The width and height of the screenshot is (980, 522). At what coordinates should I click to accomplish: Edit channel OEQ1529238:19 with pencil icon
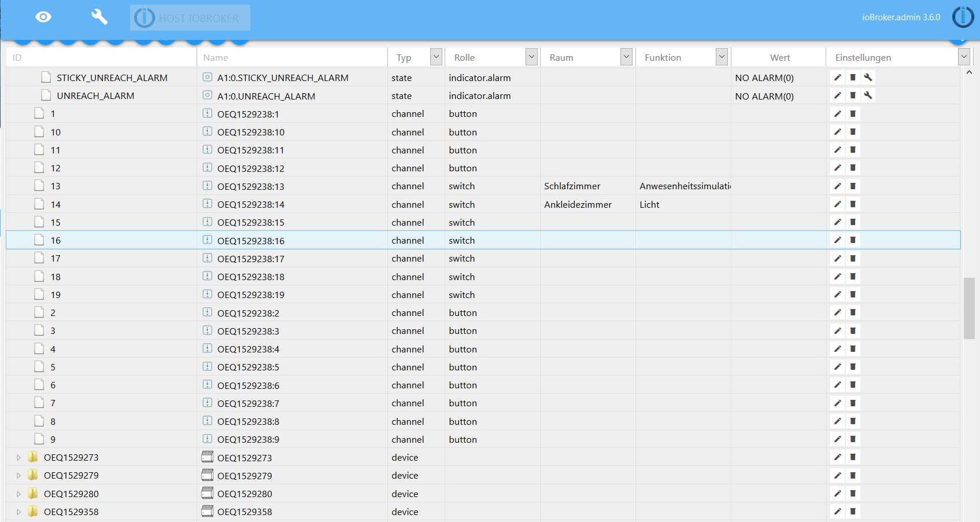pyautogui.click(x=838, y=295)
